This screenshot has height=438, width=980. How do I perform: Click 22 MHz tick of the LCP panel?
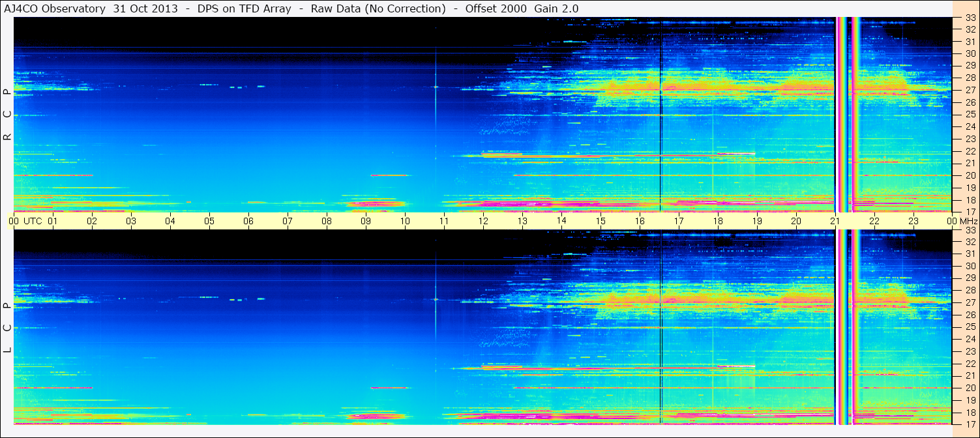[970, 364]
